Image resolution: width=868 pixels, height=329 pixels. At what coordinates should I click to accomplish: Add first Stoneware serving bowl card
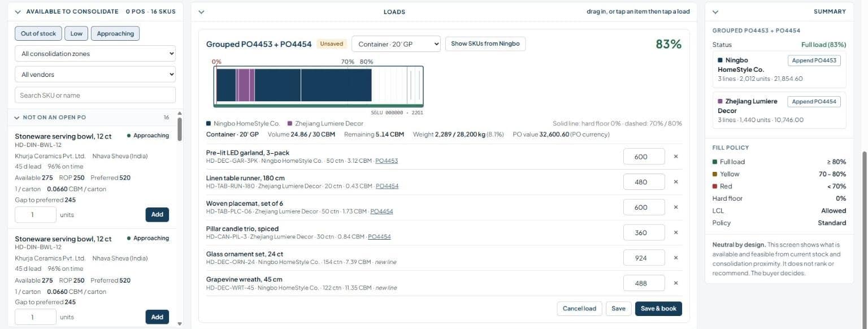tap(157, 214)
